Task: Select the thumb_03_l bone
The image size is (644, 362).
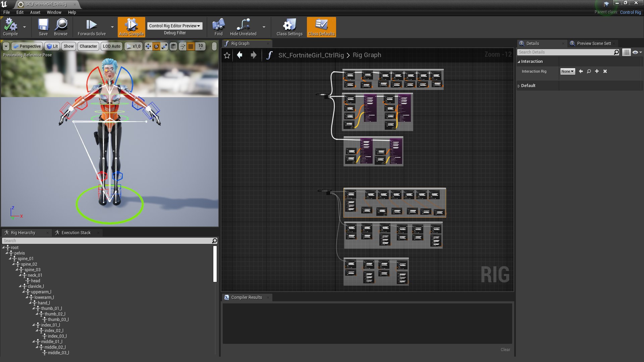Action: (x=58, y=319)
